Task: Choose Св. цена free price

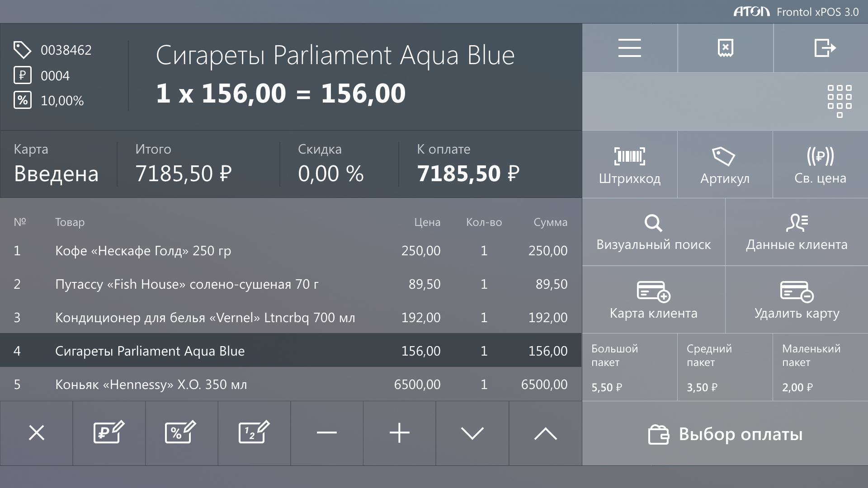Action: point(820,165)
